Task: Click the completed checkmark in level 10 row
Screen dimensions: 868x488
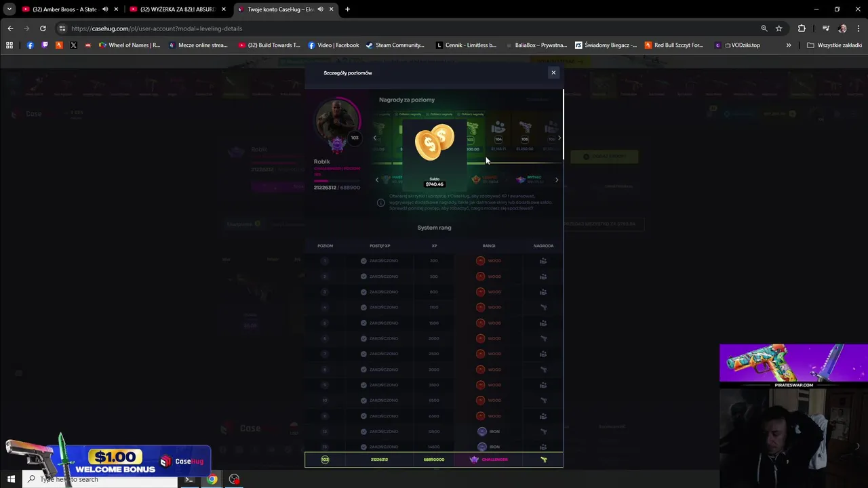Action: (x=363, y=401)
